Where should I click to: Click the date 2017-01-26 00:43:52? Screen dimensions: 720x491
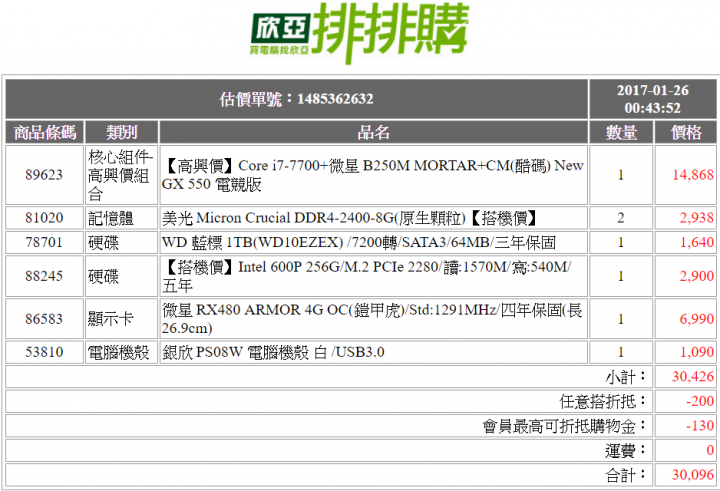tap(652, 99)
